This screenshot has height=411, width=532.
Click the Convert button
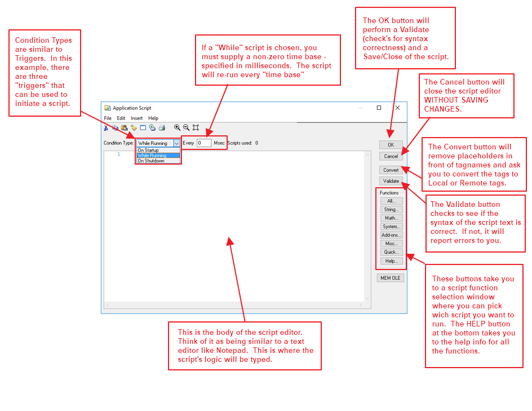(391, 170)
